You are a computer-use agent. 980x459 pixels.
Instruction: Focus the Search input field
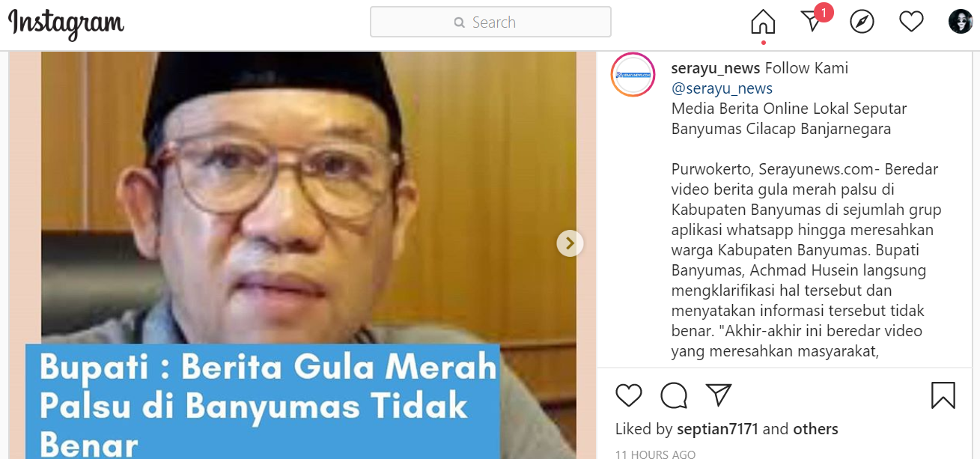pyautogui.click(x=490, y=22)
